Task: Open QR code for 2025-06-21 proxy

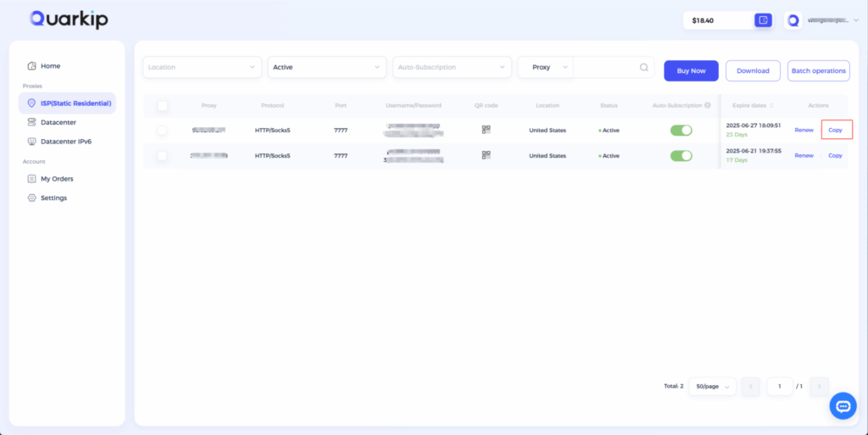Action: (x=486, y=155)
